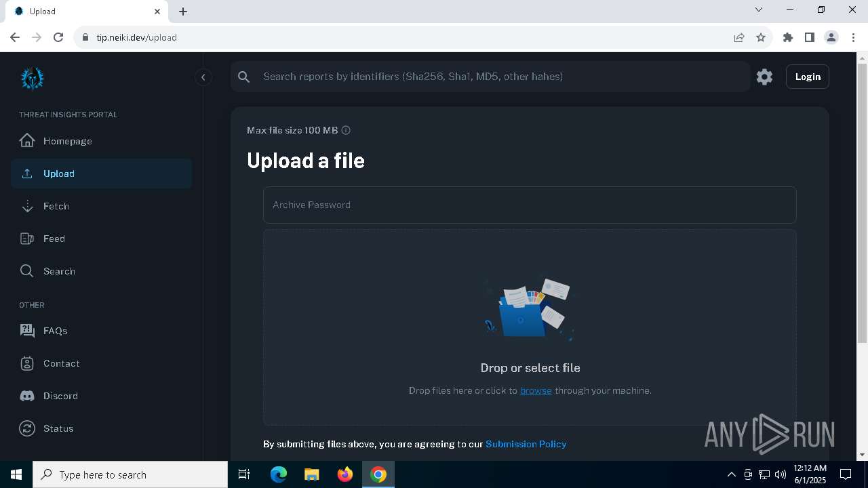
Task: Show hidden tray icons
Action: click(731, 474)
